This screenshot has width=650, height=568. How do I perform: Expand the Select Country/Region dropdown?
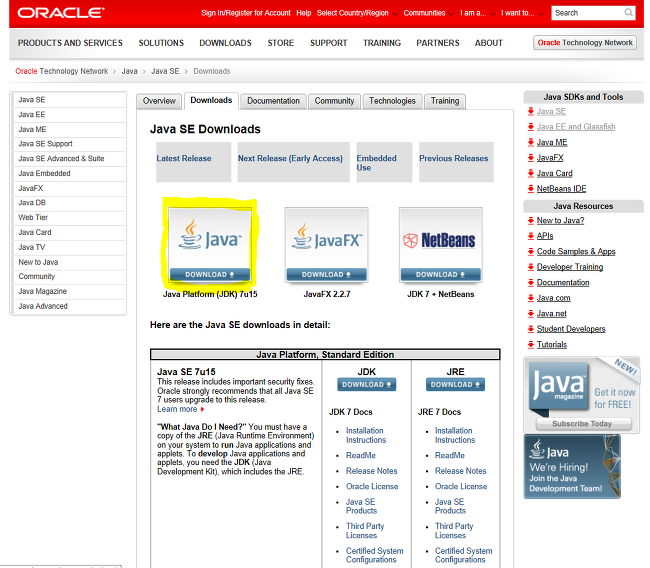coord(357,13)
